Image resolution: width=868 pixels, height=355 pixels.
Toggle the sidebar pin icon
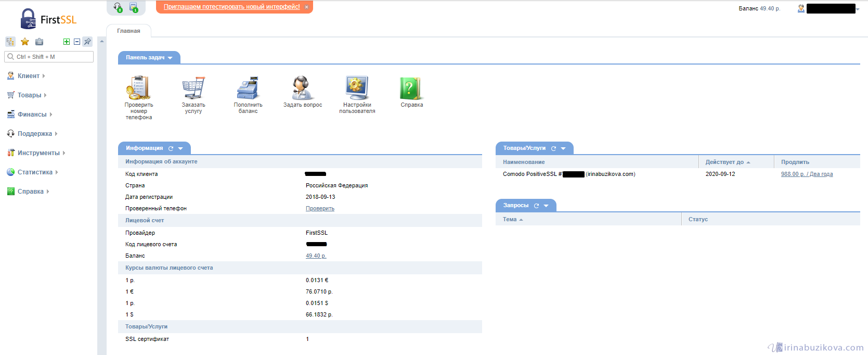coord(87,42)
